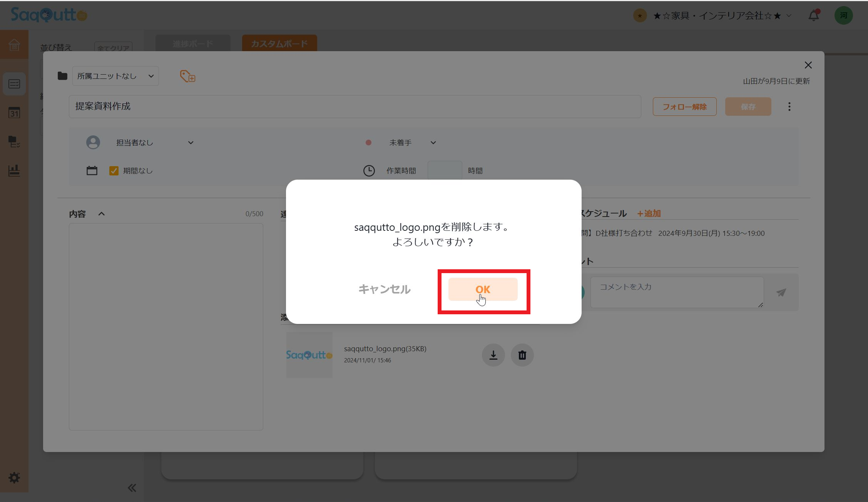This screenshot has height=502, width=868.
Task: Click the add tag icon
Action: 187,76
